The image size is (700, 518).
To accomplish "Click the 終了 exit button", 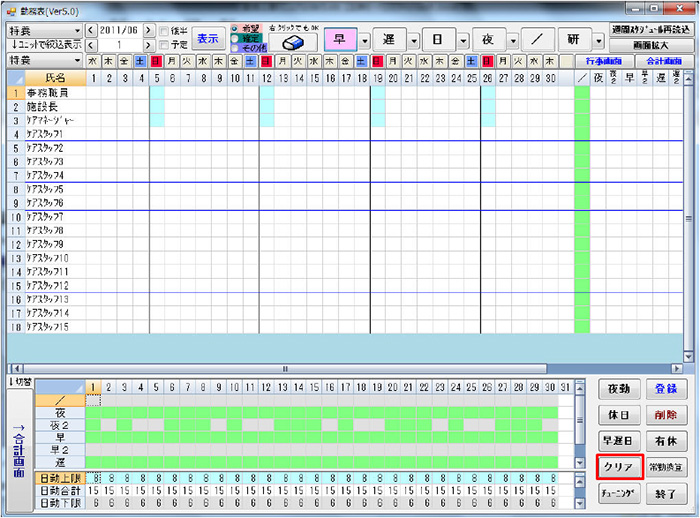I will click(666, 494).
